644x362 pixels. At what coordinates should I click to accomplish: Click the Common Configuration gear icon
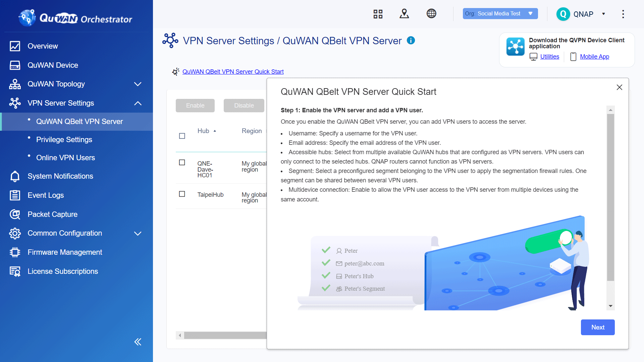pos(15,233)
